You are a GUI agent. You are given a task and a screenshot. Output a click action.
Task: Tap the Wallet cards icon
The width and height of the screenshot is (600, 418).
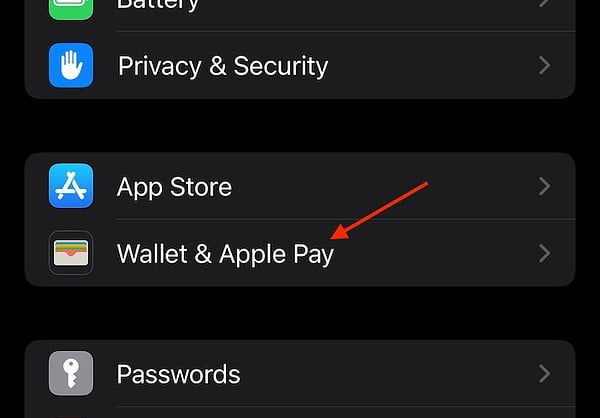click(x=71, y=253)
